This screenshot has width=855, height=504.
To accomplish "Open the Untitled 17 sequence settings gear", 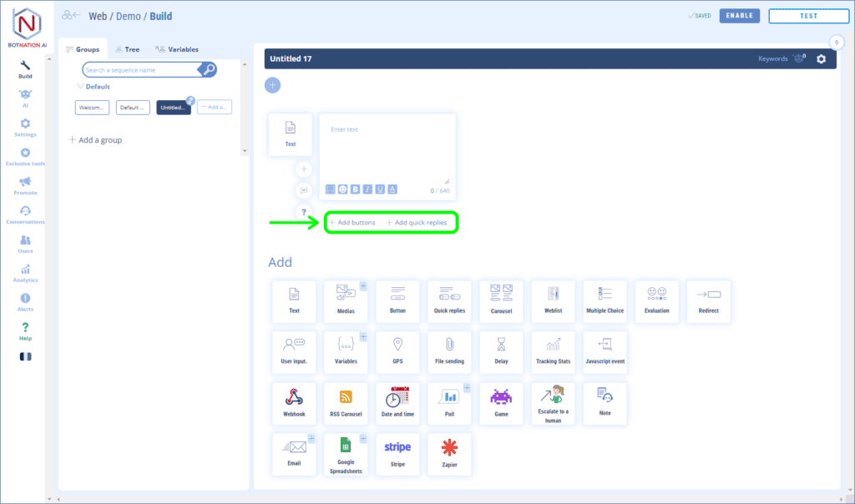I will 820,59.
